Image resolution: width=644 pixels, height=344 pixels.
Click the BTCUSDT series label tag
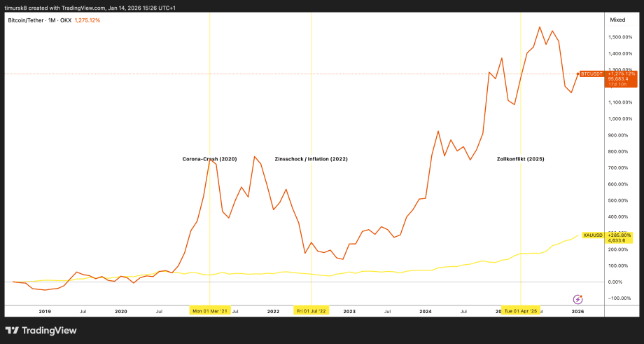(591, 73)
